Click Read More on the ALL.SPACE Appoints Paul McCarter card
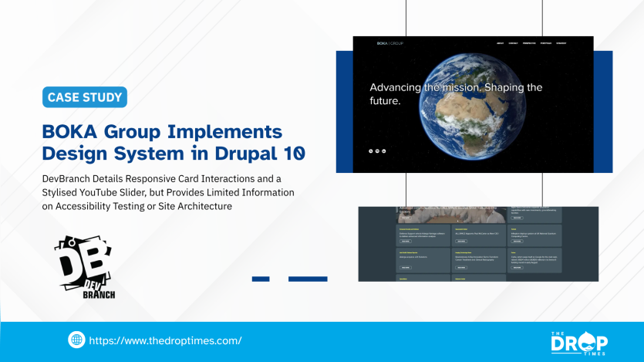644x362 pixels. (x=461, y=241)
